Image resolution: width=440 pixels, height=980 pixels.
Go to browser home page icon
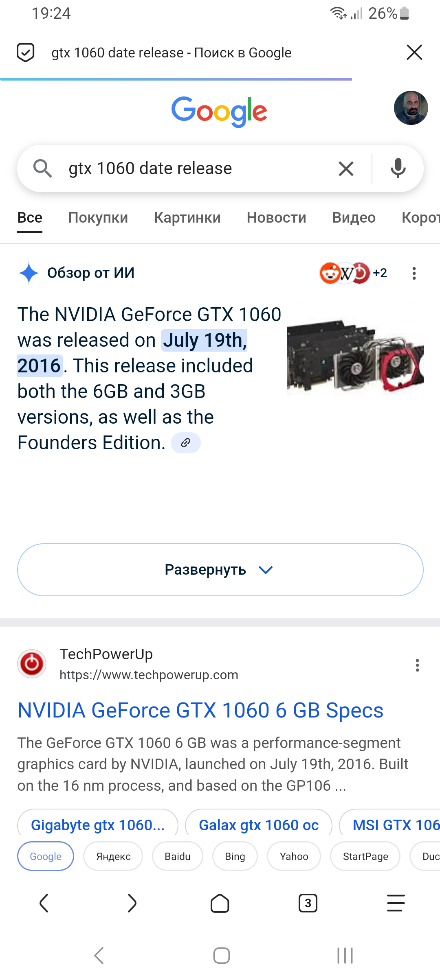[x=220, y=903]
